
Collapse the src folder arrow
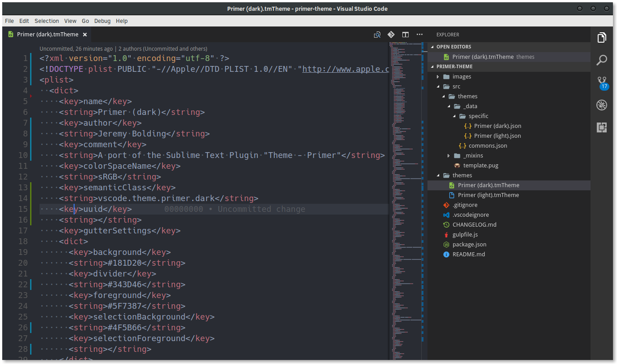438,87
